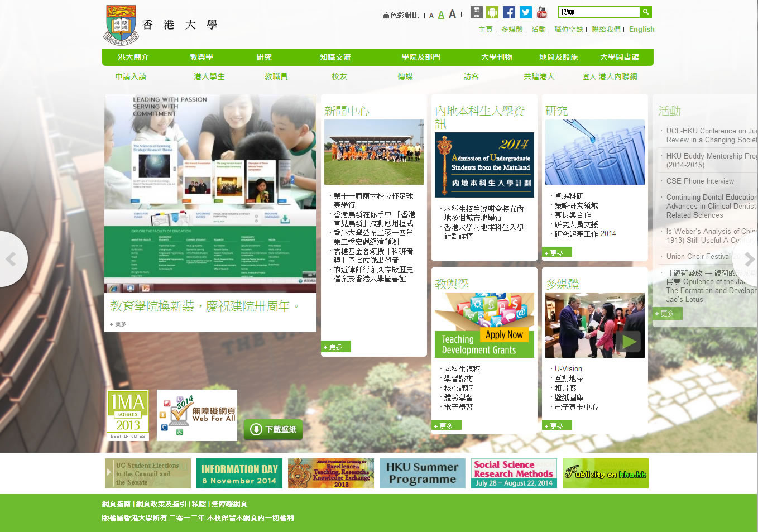This screenshot has width=758, height=532.
Task: Go to previous slide with left arrow
Action: pyautogui.click(x=10, y=259)
